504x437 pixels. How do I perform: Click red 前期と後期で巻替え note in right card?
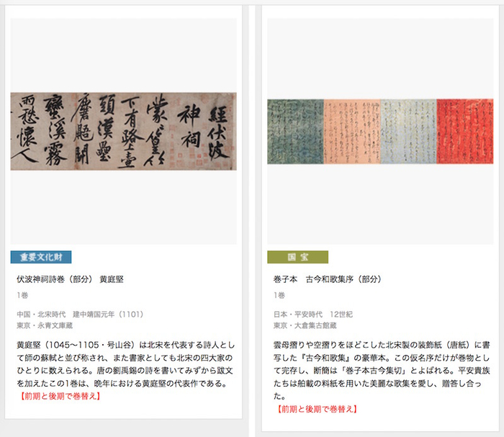pyautogui.click(x=315, y=409)
